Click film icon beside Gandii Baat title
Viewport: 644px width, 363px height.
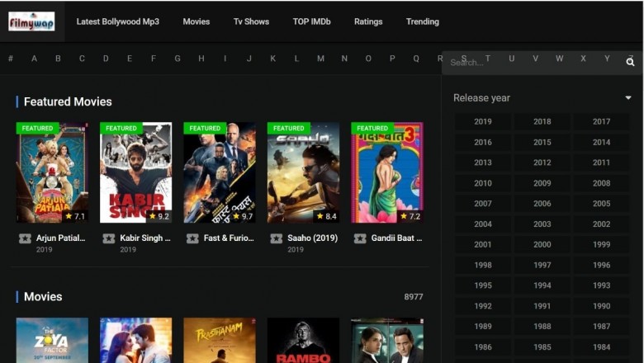point(360,238)
